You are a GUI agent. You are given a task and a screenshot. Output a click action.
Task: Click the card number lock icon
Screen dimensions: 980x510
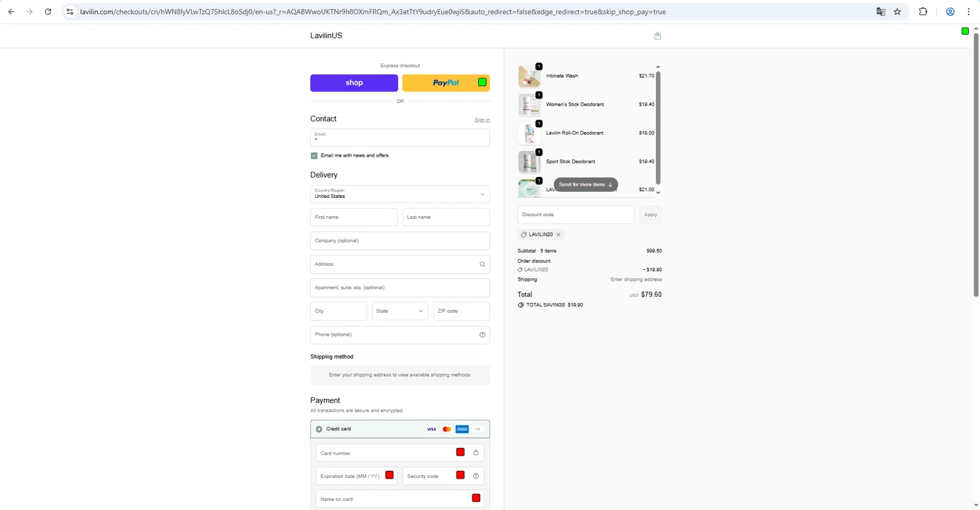pos(476,453)
